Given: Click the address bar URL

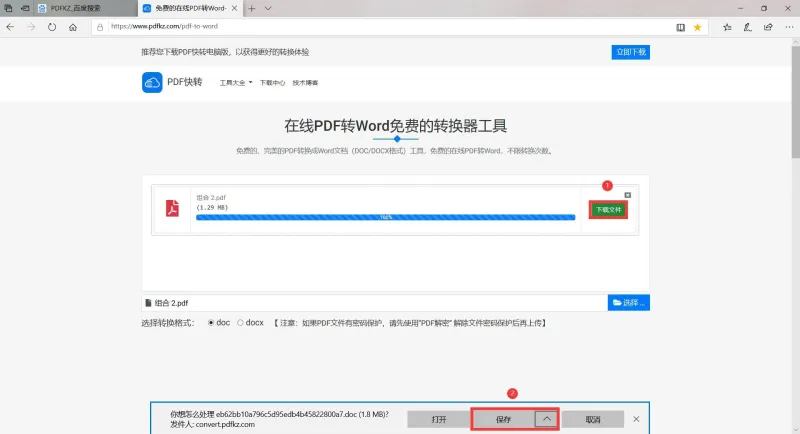Looking at the screenshot, I should coord(164,27).
